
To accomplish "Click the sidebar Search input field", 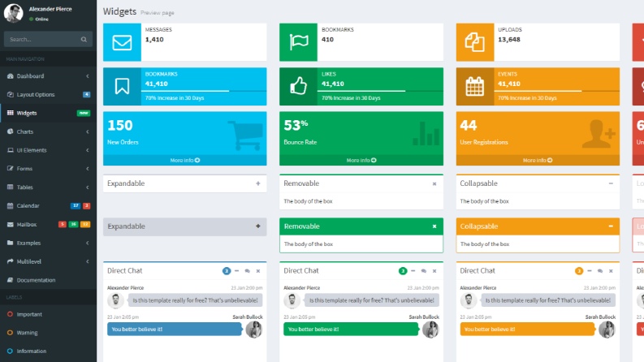I will click(x=42, y=40).
